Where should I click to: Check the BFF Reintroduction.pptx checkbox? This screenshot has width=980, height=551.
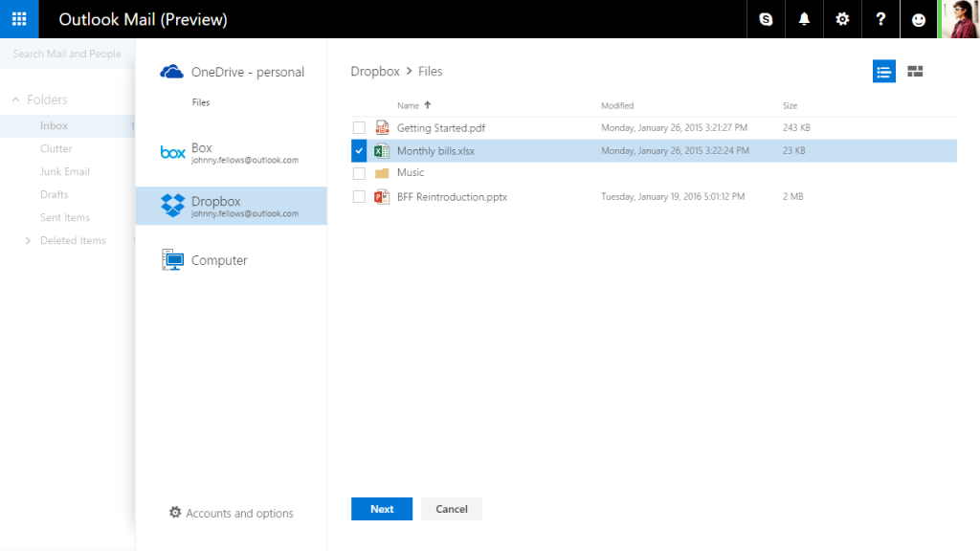(359, 196)
